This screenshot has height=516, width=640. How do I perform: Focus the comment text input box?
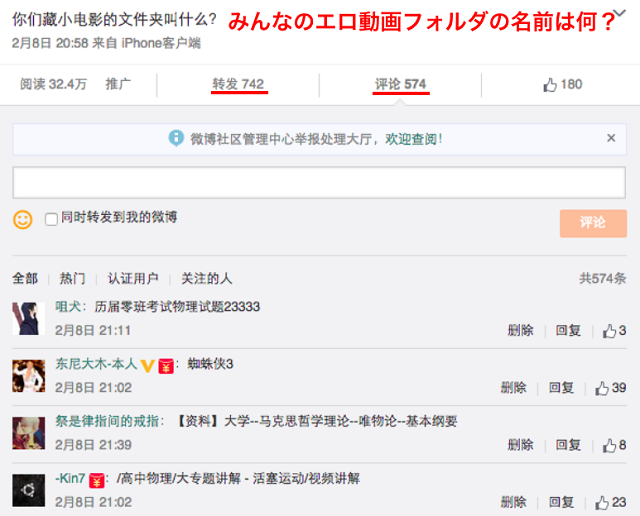coord(319,182)
